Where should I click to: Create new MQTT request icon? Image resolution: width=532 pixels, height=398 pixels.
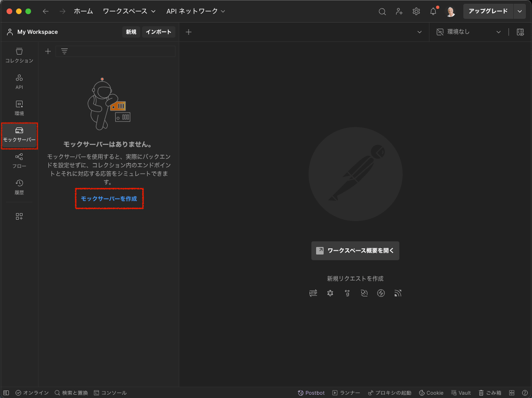(398, 293)
